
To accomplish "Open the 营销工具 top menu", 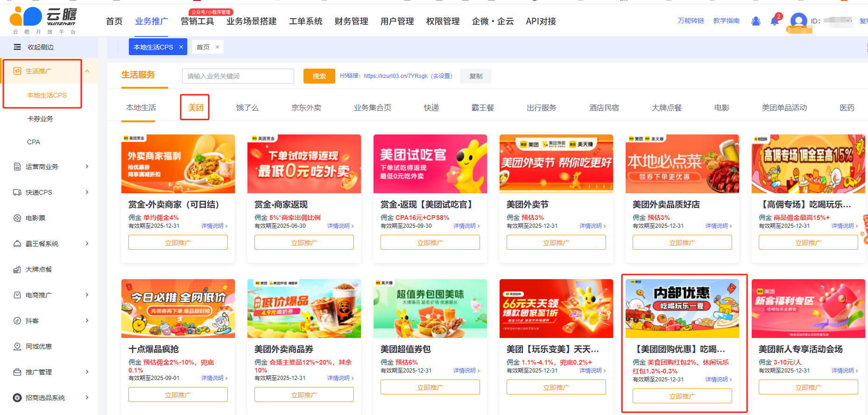I will pyautogui.click(x=198, y=21).
